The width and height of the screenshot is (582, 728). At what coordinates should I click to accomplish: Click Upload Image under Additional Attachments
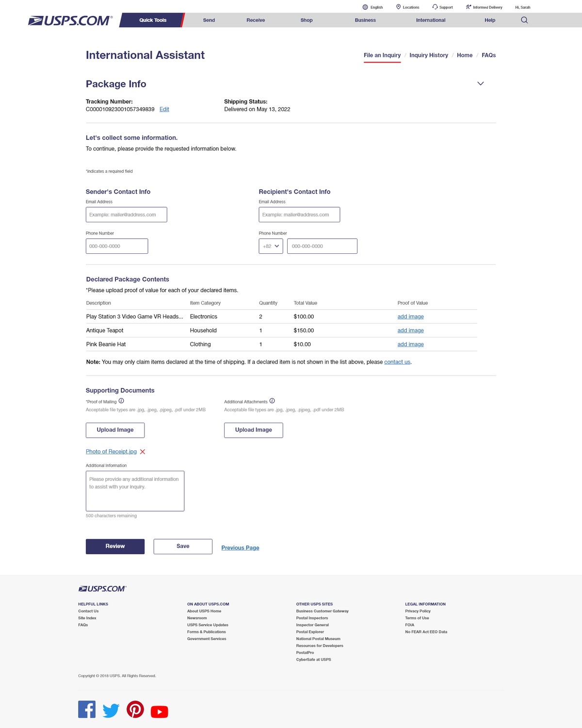[254, 430]
